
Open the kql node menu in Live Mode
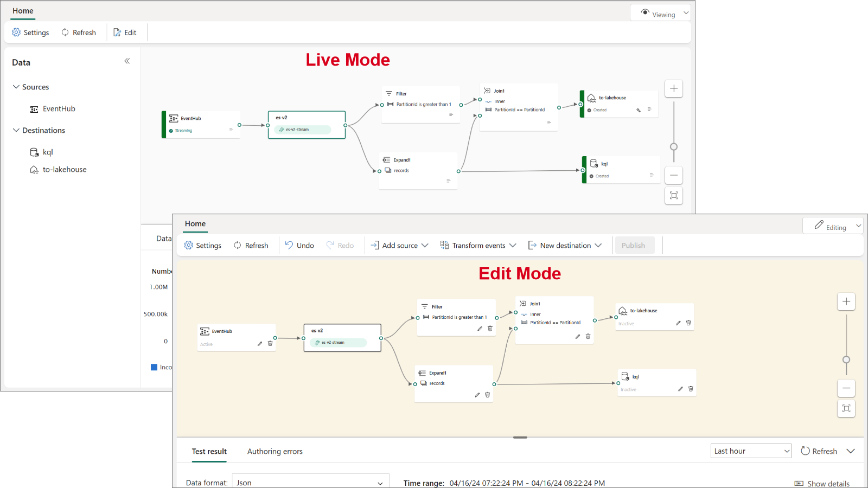click(x=652, y=175)
